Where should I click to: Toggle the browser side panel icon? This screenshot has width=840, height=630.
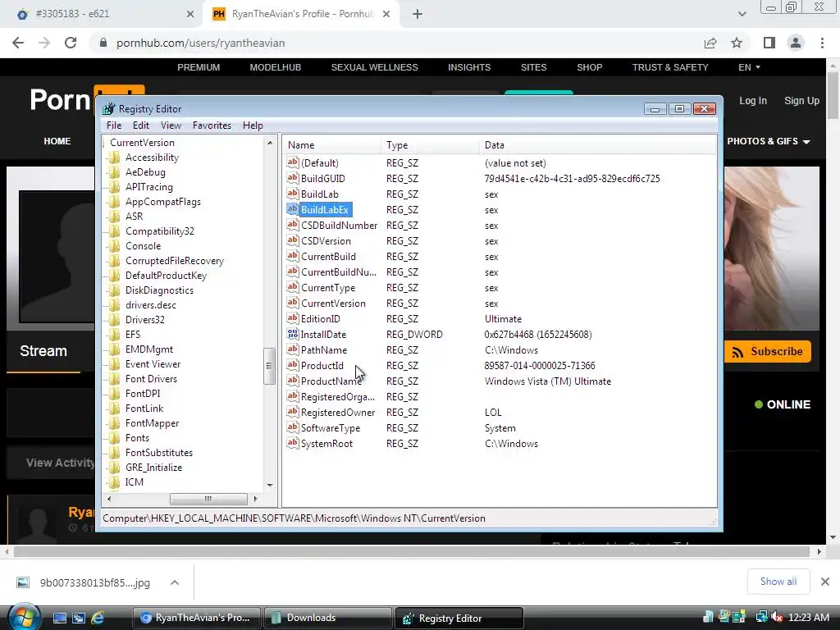[x=769, y=43]
